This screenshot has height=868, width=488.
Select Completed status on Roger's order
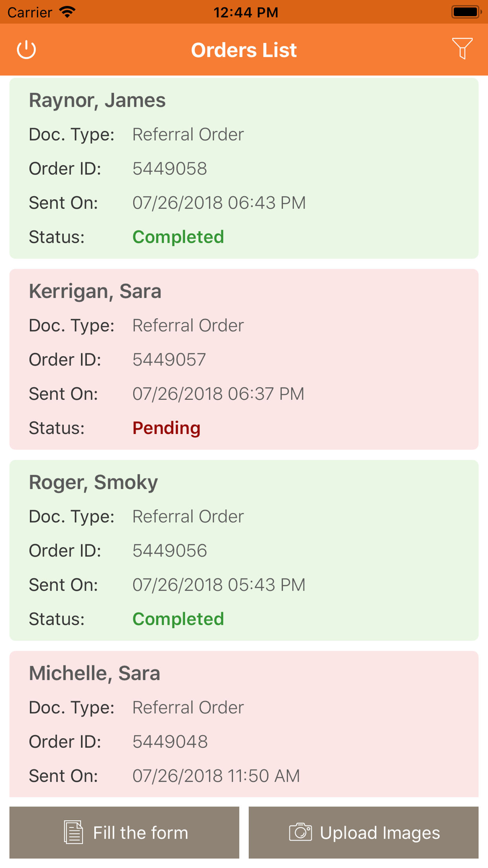(178, 619)
